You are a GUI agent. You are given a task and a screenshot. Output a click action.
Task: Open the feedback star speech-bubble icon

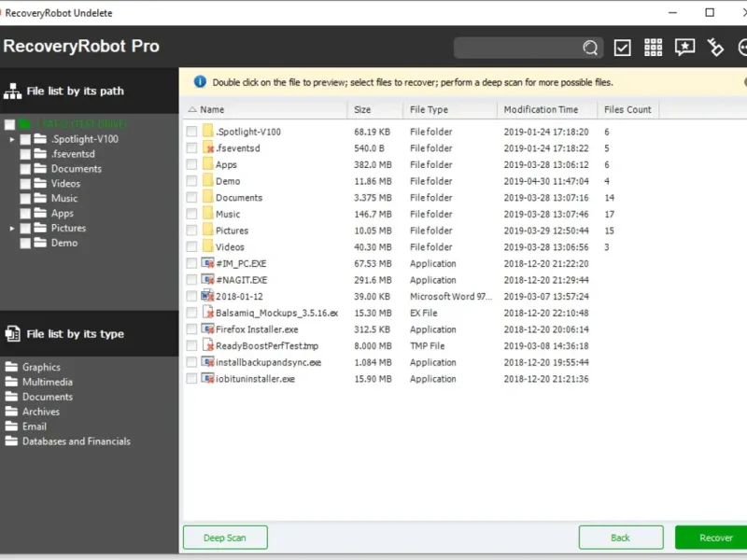pos(684,48)
